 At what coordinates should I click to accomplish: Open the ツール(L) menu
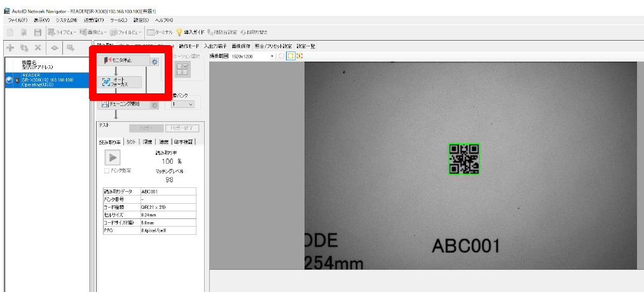[x=119, y=20]
